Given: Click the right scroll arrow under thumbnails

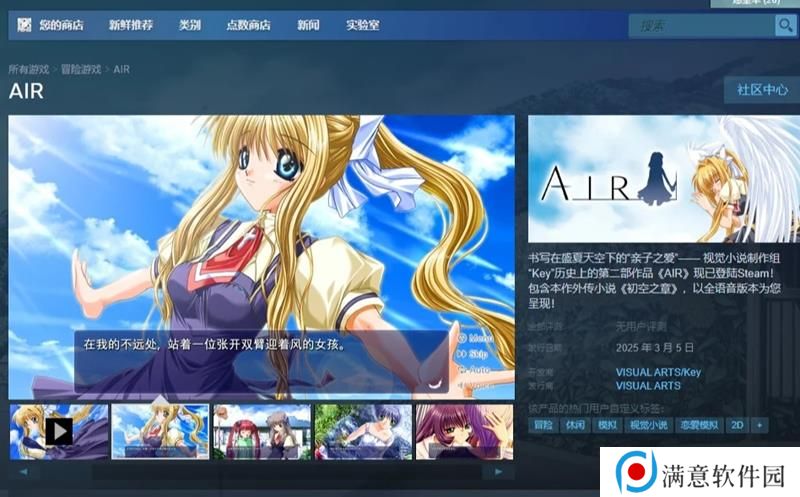Looking at the screenshot, I should [499, 471].
